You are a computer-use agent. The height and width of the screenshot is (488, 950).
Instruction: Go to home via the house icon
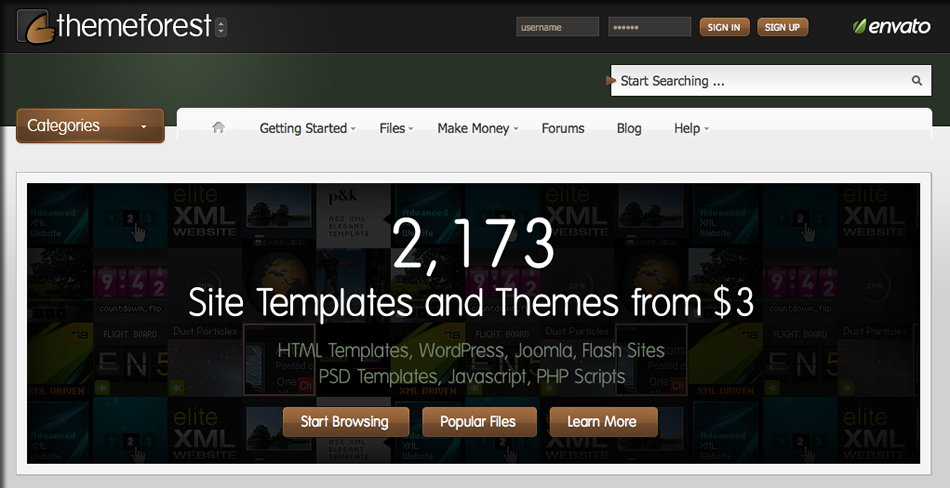[x=219, y=127]
